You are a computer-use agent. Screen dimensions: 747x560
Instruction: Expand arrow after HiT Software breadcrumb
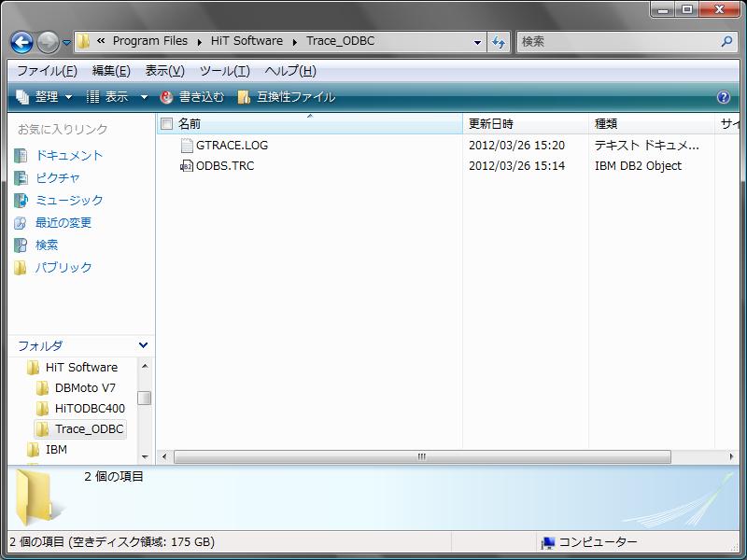(295, 42)
